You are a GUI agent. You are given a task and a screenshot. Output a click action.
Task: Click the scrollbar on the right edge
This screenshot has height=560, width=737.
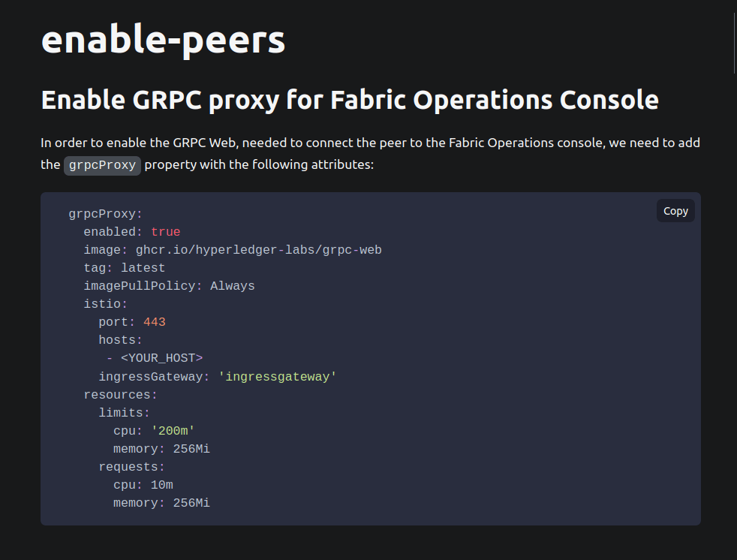pyautogui.click(x=733, y=41)
